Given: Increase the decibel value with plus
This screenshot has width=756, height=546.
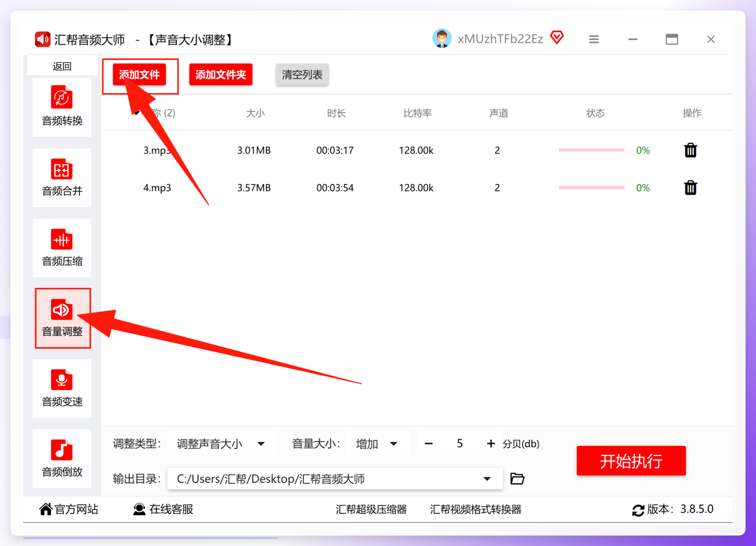Looking at the screenshot, I should click(491, 444).
